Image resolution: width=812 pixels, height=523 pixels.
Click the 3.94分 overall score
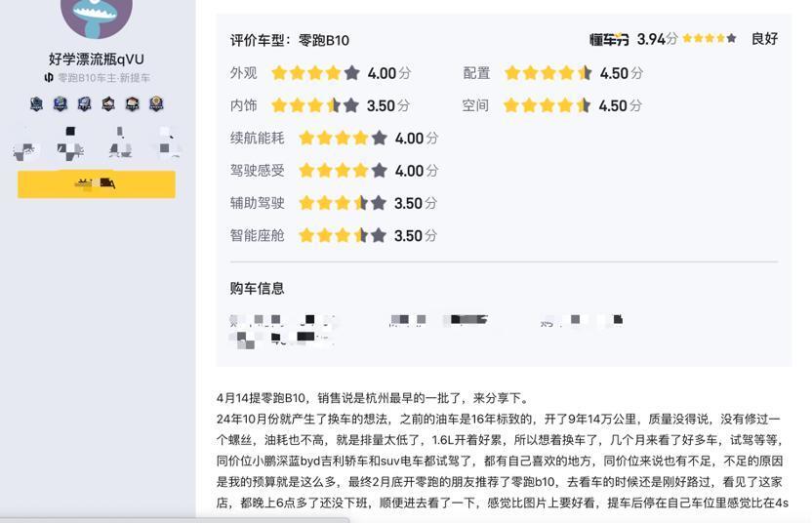[657, 39]
